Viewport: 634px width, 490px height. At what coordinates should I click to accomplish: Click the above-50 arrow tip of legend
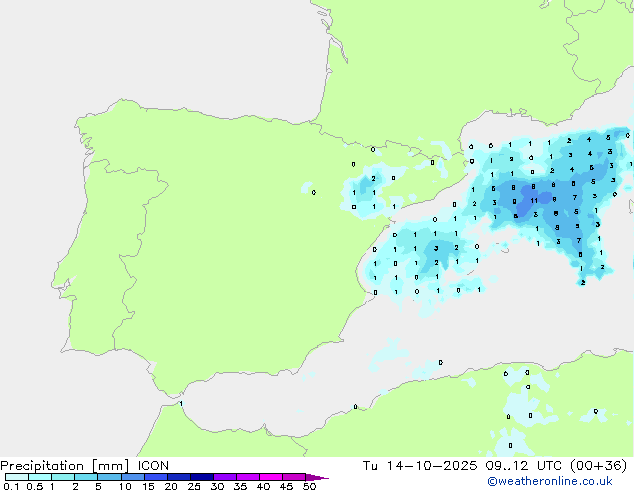click(317, 477)
